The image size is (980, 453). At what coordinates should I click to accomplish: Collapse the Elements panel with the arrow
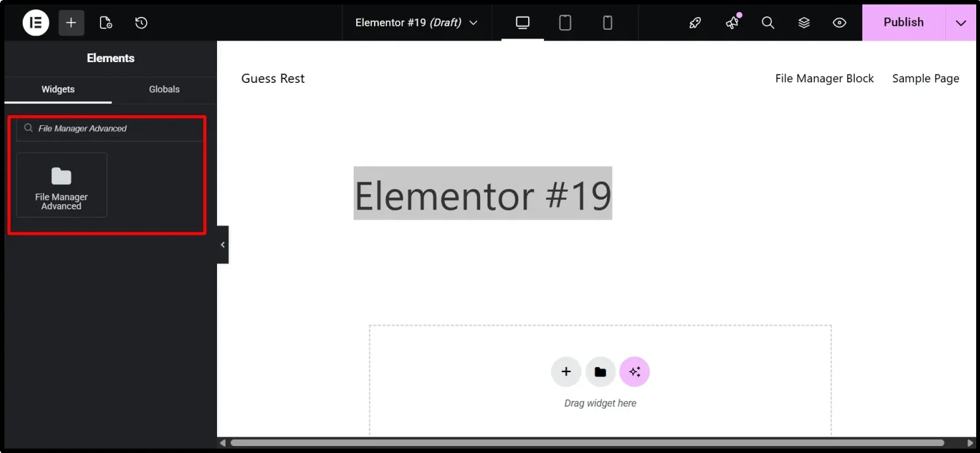[222, 244]
